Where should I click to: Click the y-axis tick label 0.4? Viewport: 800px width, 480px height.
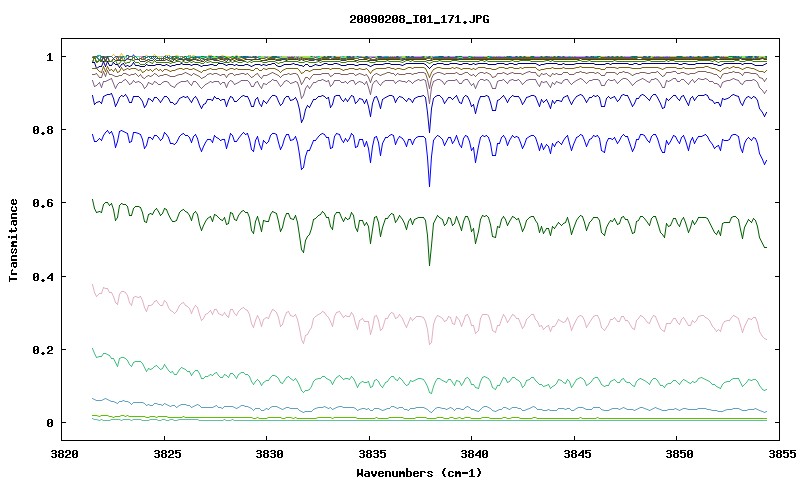[x=42, y=276]
